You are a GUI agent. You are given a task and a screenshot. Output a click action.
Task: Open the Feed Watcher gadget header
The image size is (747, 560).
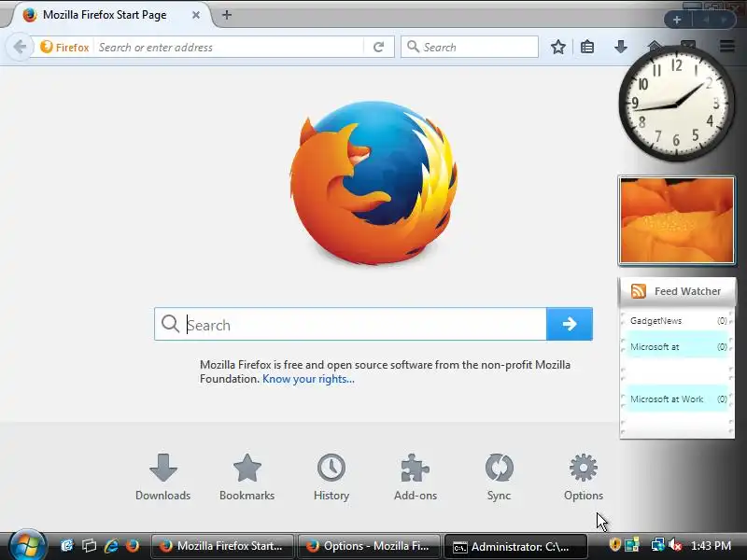677,291
